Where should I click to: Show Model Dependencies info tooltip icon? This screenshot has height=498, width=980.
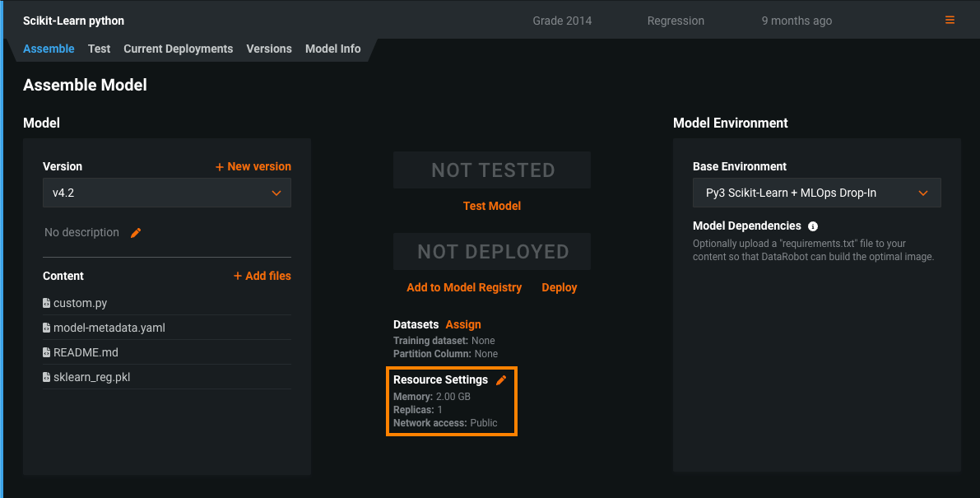[x=813, y=226]
